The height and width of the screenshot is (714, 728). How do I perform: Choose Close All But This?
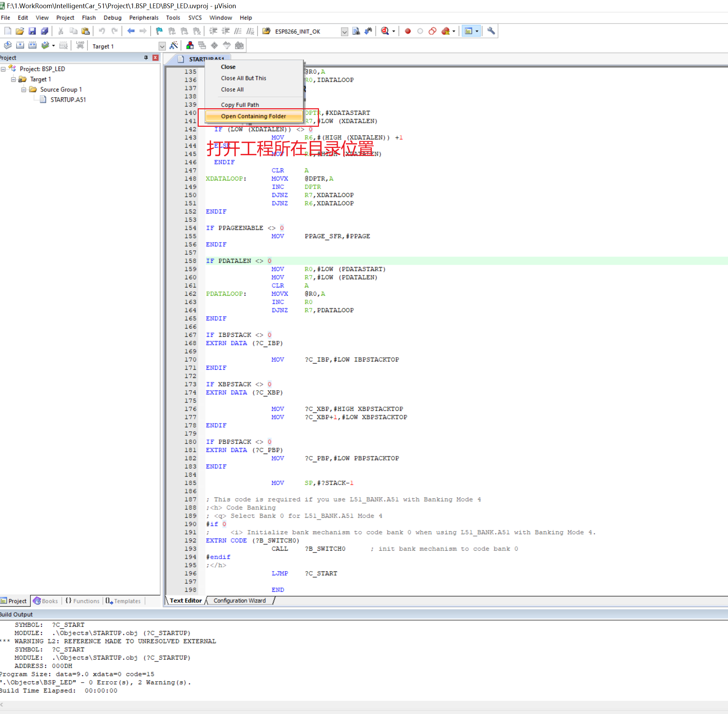click(254, 78)
